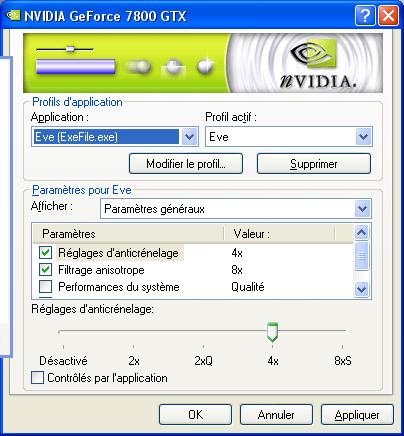404x436 pixels.
Task: Click Modifier le profil button
Action: [186, 164]
